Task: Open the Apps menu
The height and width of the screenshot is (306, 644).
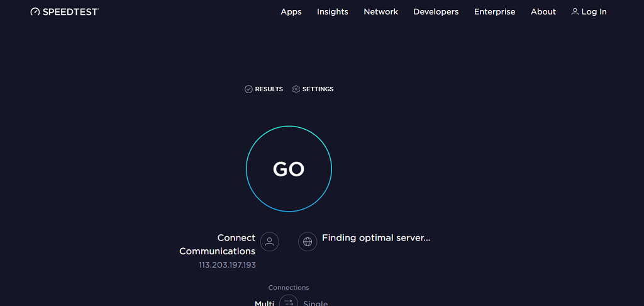Action: 291,12
